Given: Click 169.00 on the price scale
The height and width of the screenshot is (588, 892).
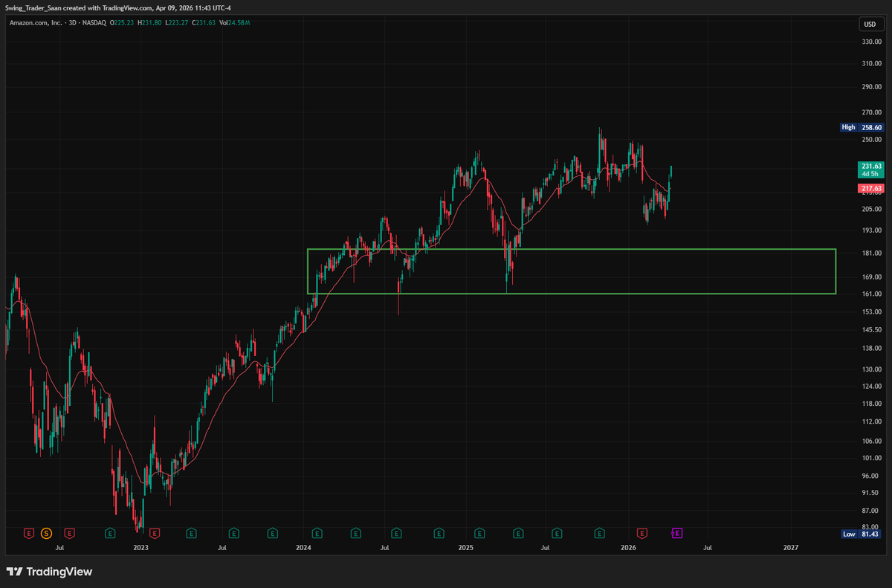Looking at the screenshot, I should click(871, 277).
